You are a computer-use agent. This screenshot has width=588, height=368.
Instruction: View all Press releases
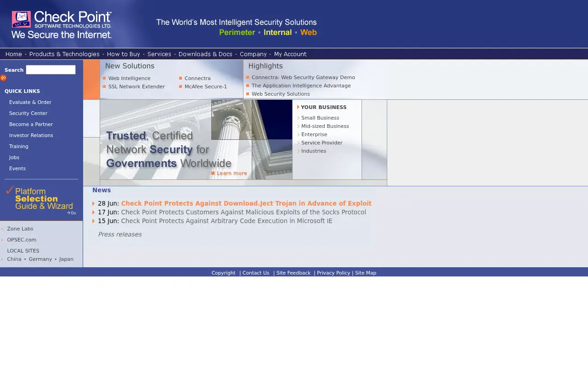(119, 234)
